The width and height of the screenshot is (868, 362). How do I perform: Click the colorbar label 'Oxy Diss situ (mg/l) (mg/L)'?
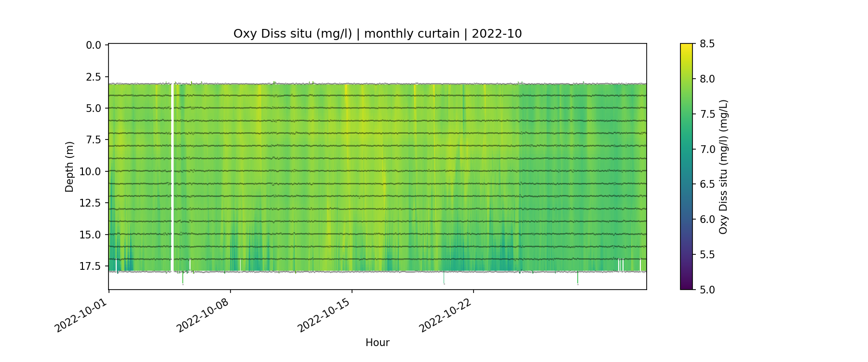[x=723, y=167]
